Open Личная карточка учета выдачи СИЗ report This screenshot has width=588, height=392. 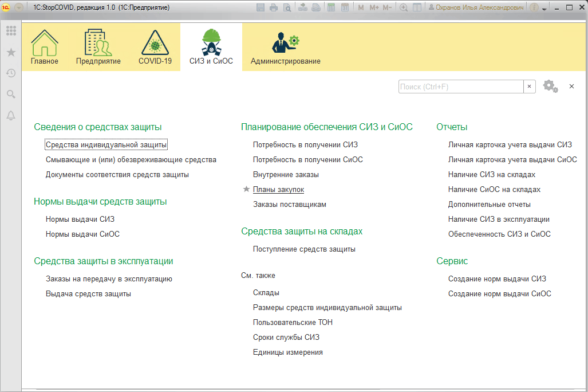(x=510, y=144)
